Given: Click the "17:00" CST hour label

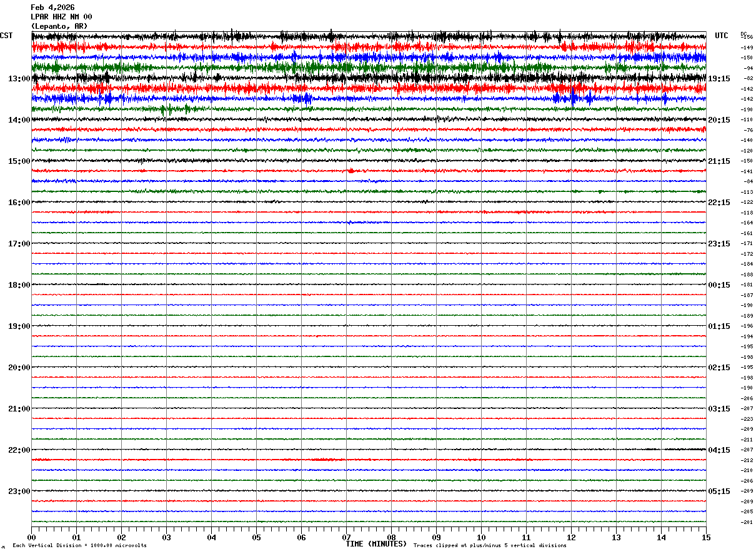Looking at the screenshot, I should tap(19, 244).
